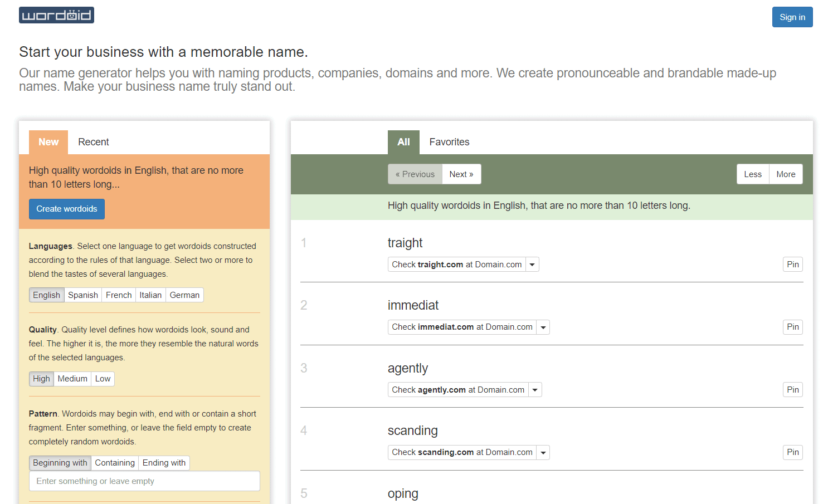
Task: Expand dropdown caret for scanding.com check
Action: (543, 453)
